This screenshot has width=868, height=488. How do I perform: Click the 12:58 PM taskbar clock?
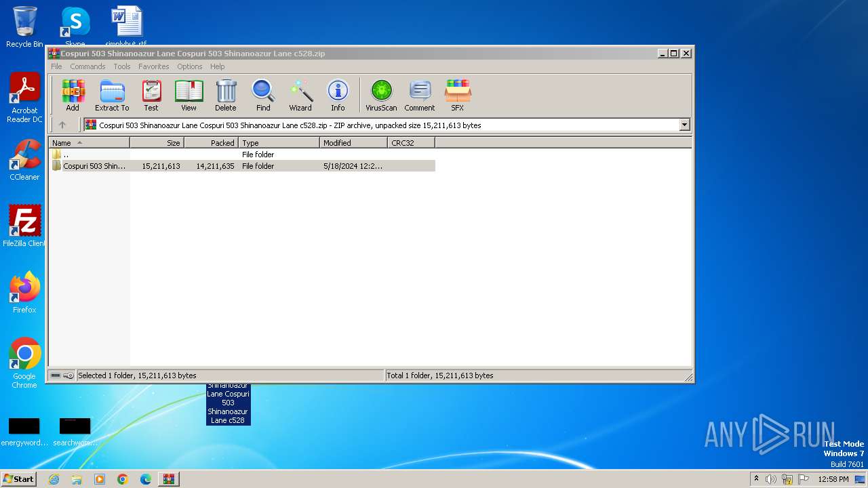pos(833,479)
